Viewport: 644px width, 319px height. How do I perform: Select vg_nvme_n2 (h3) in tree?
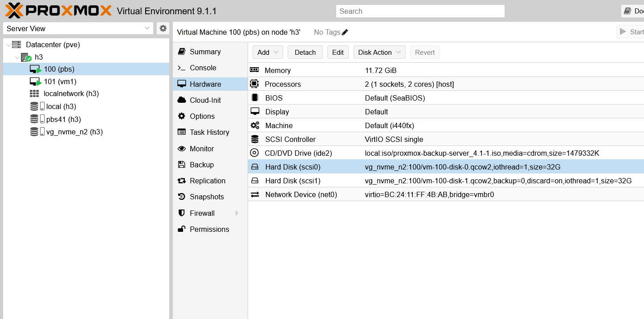click(86, 132)
